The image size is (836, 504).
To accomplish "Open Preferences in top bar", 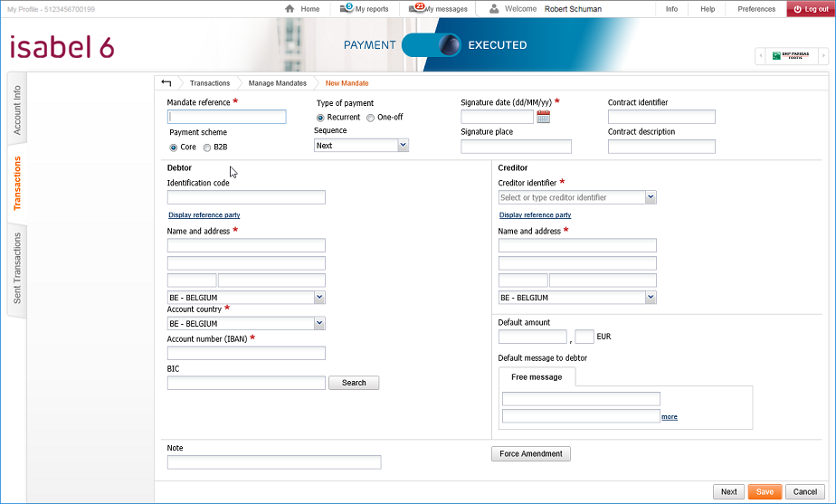I will pyautogui.click(x=756, y=9).
